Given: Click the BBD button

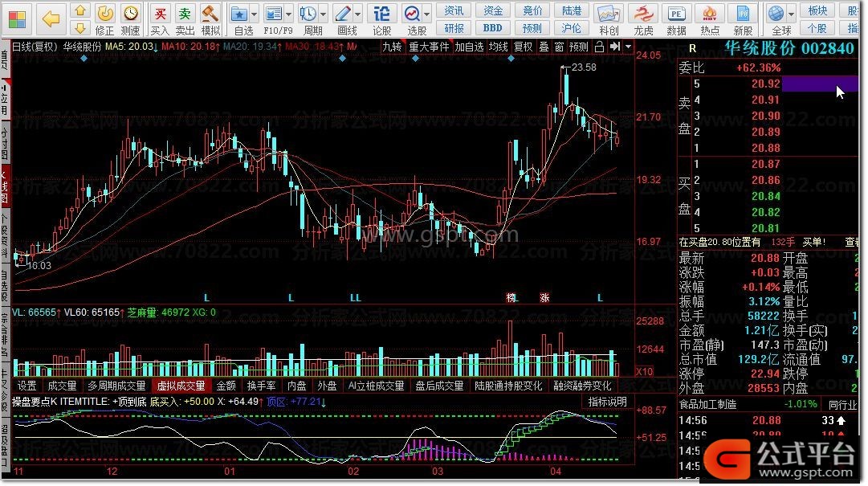Looking at the screenshot, I should point(493,27).
